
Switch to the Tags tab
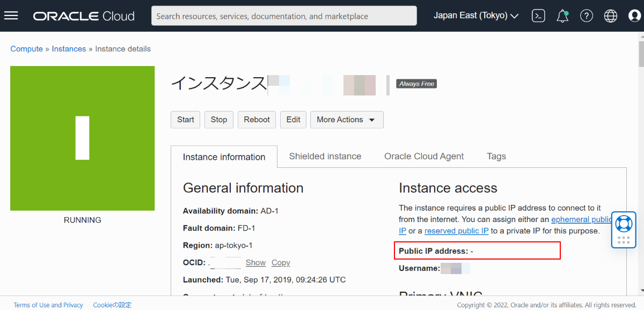(x=496, y=157)
